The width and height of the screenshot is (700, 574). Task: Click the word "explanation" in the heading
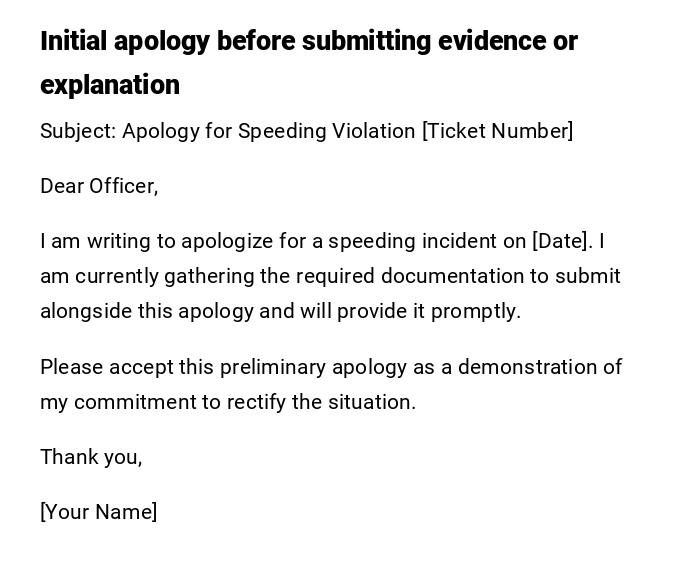click(110, 85)
